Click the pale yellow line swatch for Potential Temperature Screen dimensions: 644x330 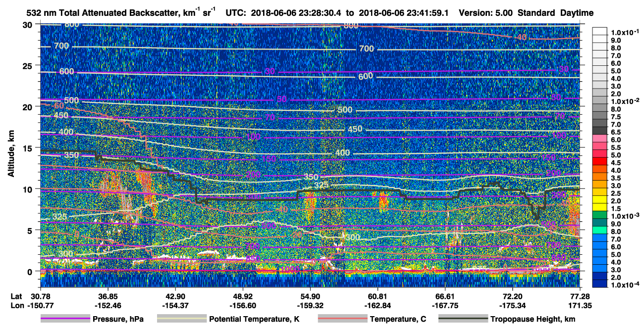pyautogui.click(x=181, y=319)
